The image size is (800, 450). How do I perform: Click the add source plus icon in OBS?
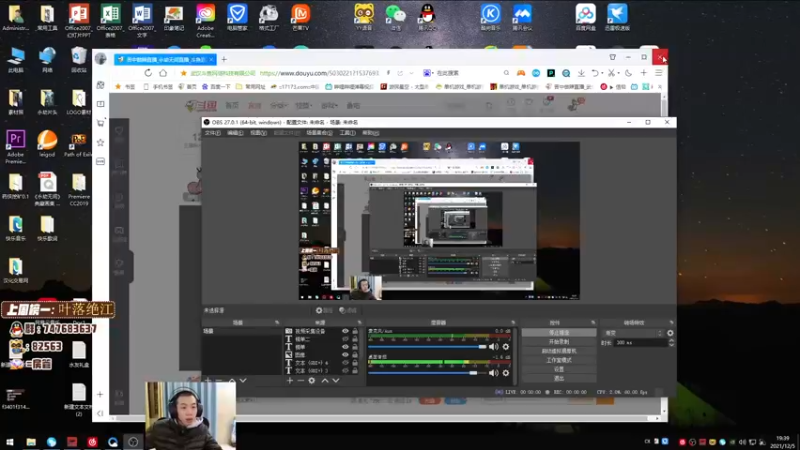[x=290, y=381]
